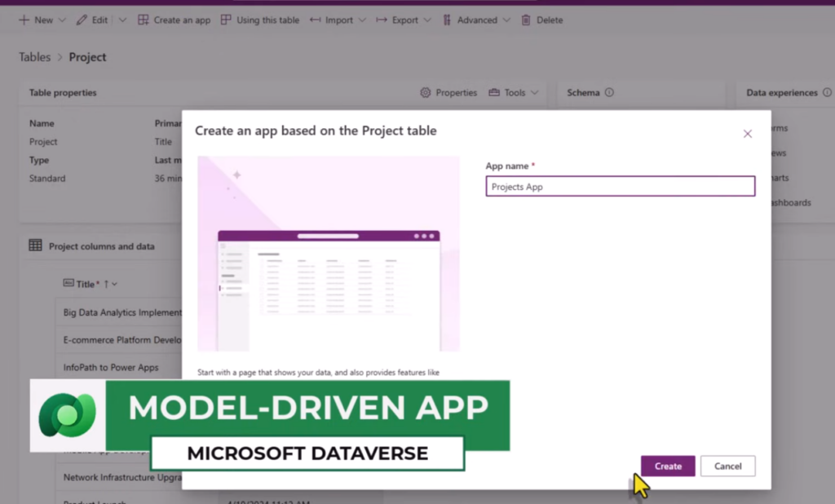Open the Advanced menu
835x504 pixels.
click(x=476, y=20)
